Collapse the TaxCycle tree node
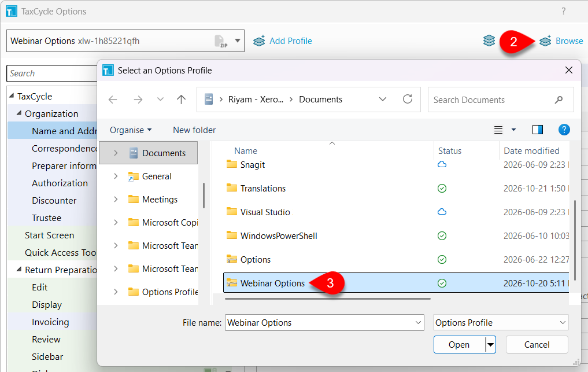The image size is (588, 372). point(12,95)
